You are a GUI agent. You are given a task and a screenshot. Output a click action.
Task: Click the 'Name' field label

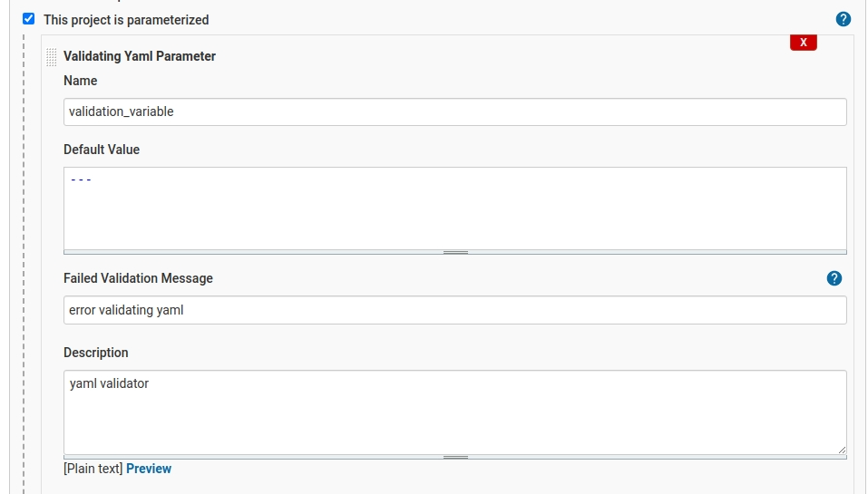click(x=80, y=81)
